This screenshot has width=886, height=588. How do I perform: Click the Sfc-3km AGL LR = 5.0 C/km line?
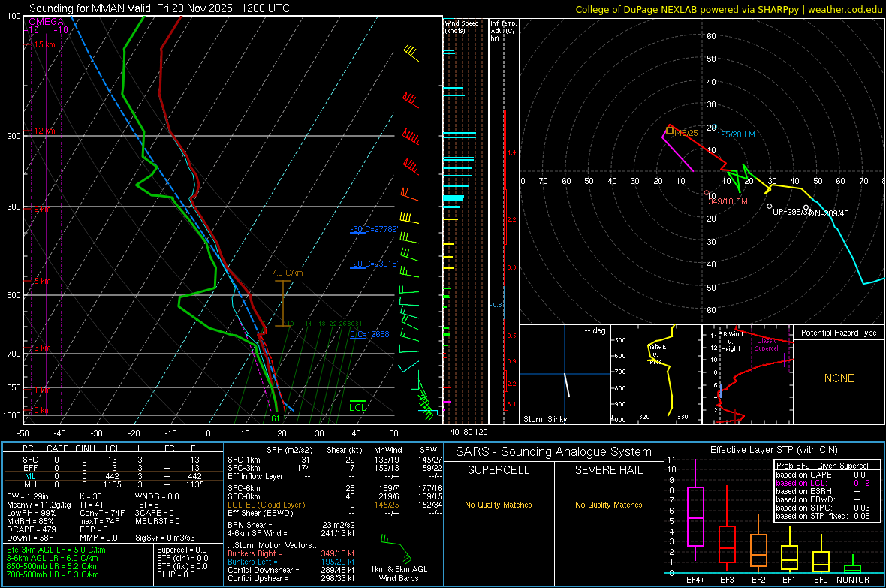56,550
